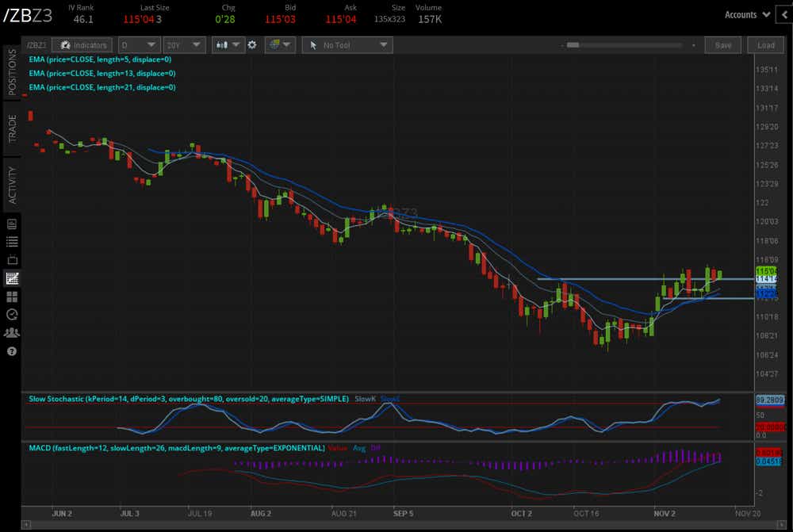Open the grid layout sidebar icon
The height and width of the screenshot is (532, 793).
[x=12, y=297]
